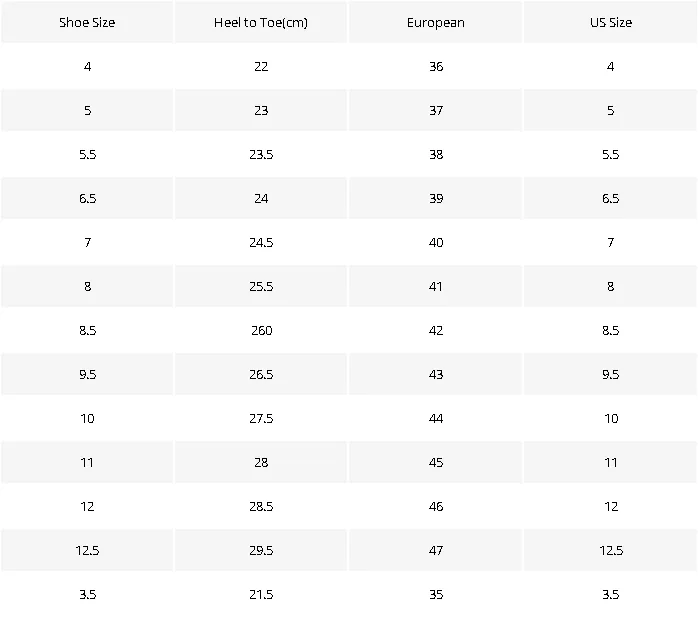Image resolution: width=698 pixels, height=617 pixels.
Task: Select heel to toe value 22
Action: pyautogui.click(x=261, y=66)
